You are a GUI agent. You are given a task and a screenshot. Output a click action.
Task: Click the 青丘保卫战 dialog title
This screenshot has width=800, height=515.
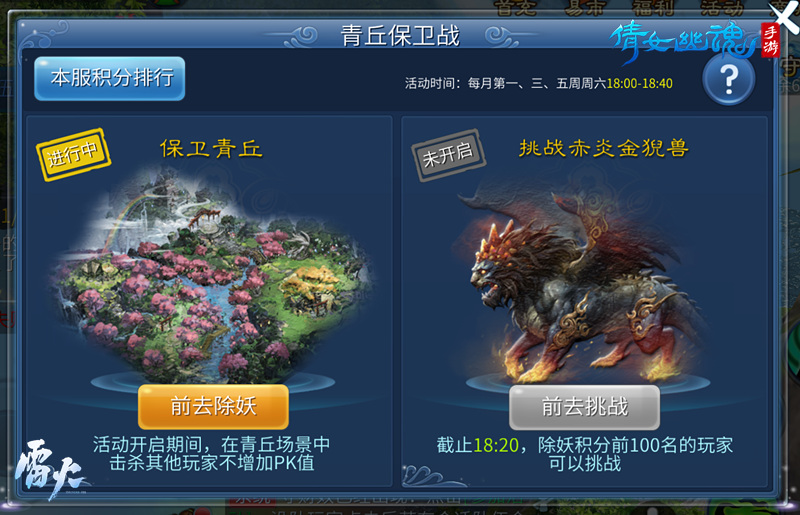point(401,36)
